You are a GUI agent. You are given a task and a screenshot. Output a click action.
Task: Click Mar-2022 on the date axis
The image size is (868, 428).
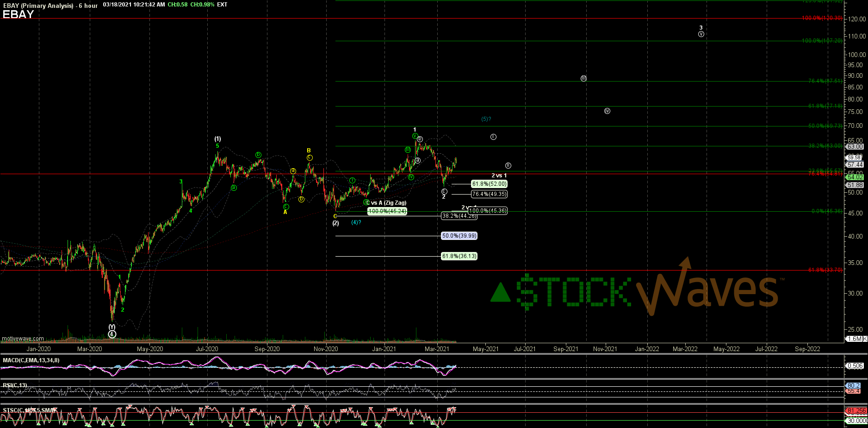[685, 349]
